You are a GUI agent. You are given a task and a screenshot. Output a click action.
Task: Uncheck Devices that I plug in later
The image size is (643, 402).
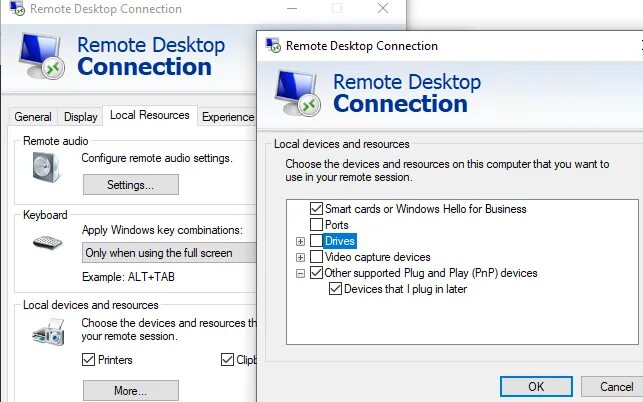335,288
